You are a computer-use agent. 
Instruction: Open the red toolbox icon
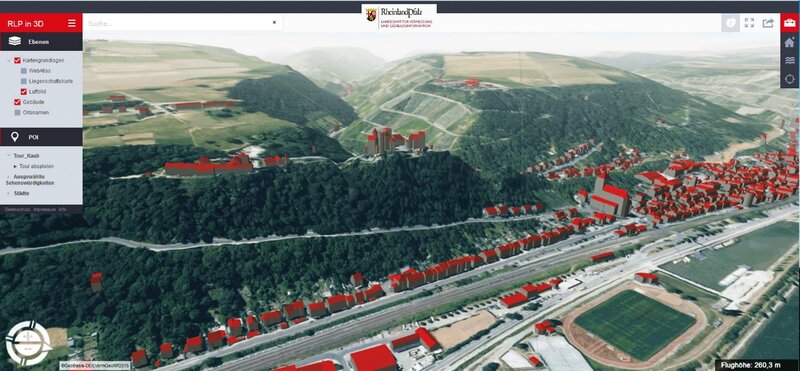coord(790,23)
